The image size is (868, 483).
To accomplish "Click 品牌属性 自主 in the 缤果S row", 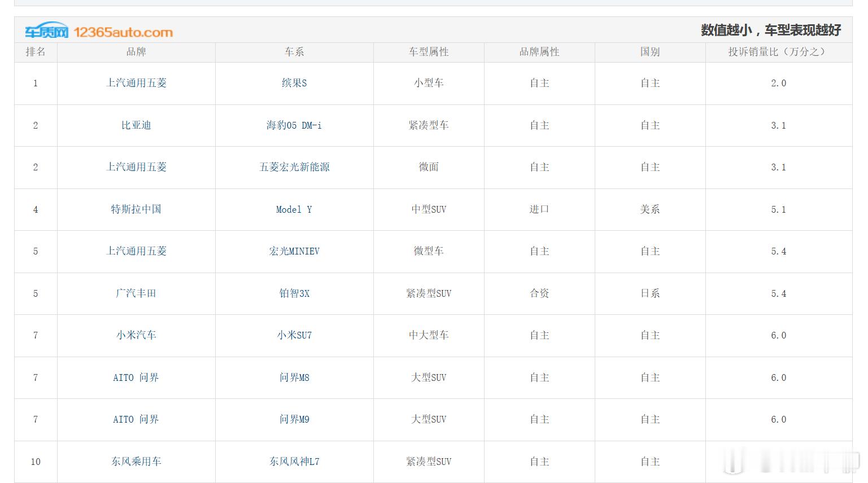I will coord(539,83).
